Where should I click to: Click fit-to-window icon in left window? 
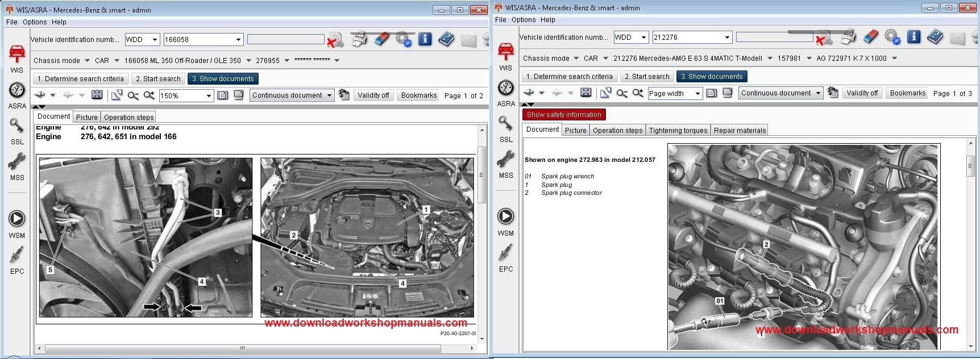[x=97, y=95]
